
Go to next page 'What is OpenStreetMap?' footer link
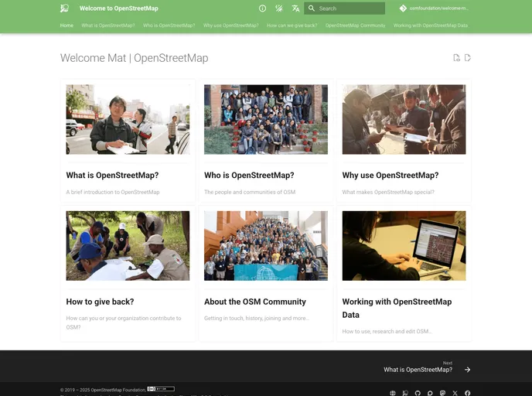[x=418, y=370]
